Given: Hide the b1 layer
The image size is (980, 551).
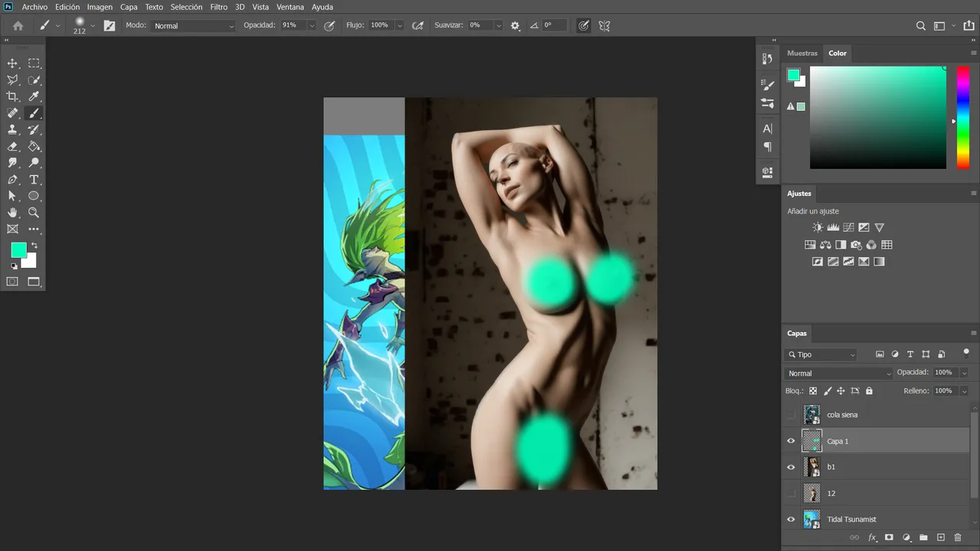Looking at the screenshot, I should pos(791,467).
